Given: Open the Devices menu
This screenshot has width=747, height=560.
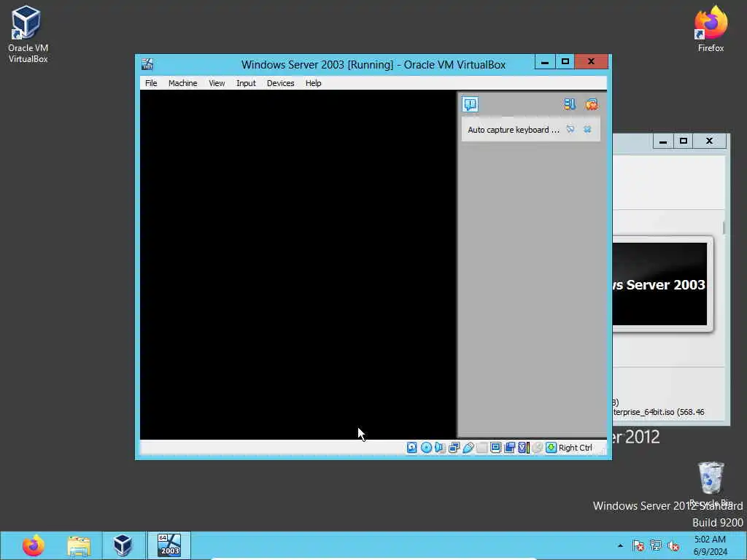Looking at the screenshot, I should click(281, 83).
